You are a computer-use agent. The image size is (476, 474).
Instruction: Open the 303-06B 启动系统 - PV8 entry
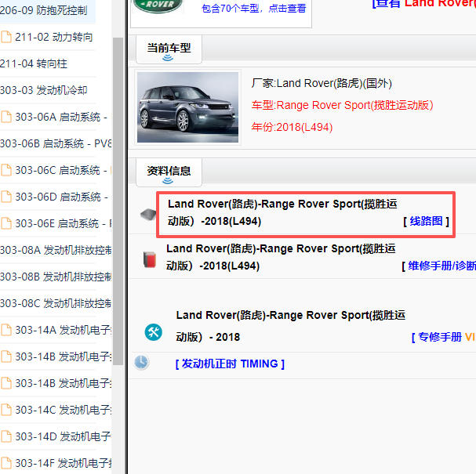tap(56, 143)
